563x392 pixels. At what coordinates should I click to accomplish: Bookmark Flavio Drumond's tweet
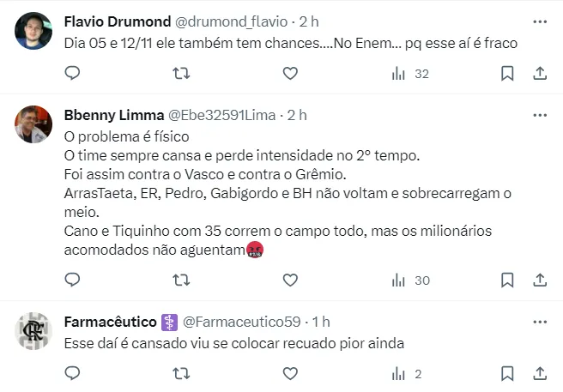point(507,74)
